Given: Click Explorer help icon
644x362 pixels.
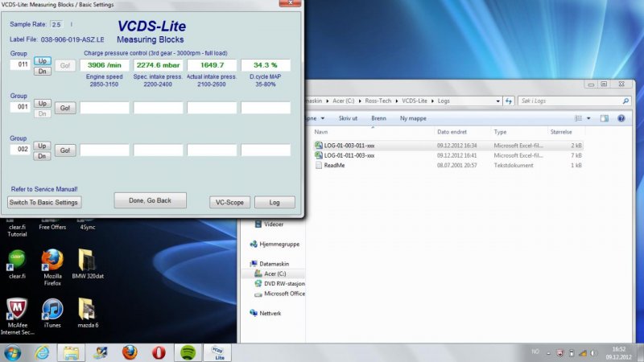Looking at the screenshot, I should click(621, 118).
